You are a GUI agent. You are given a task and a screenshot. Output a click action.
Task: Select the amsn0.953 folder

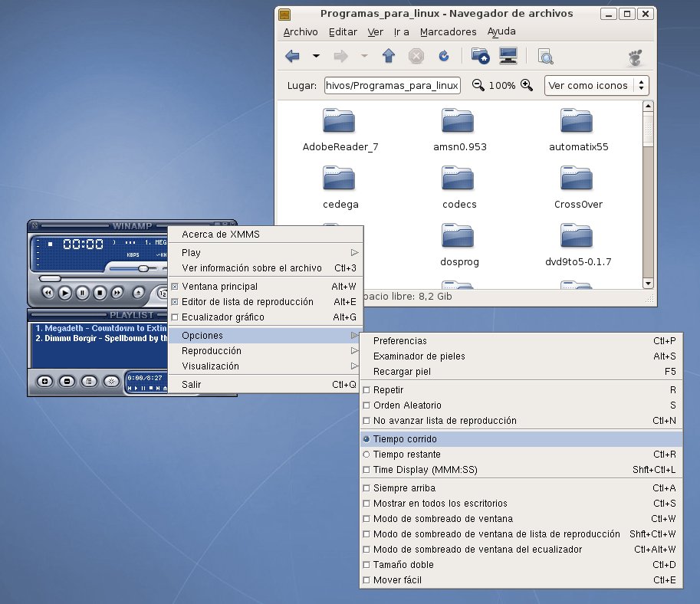(459, 130)
